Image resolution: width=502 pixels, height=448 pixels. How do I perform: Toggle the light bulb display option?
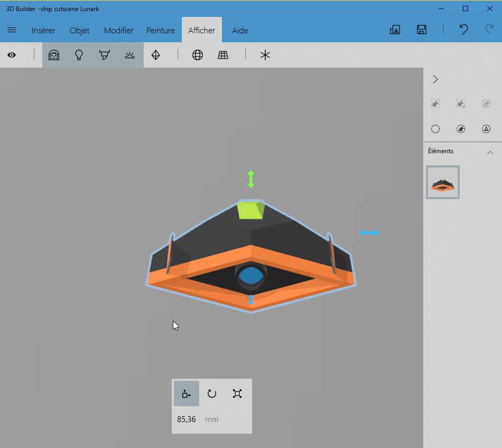[x=79, y=55]
